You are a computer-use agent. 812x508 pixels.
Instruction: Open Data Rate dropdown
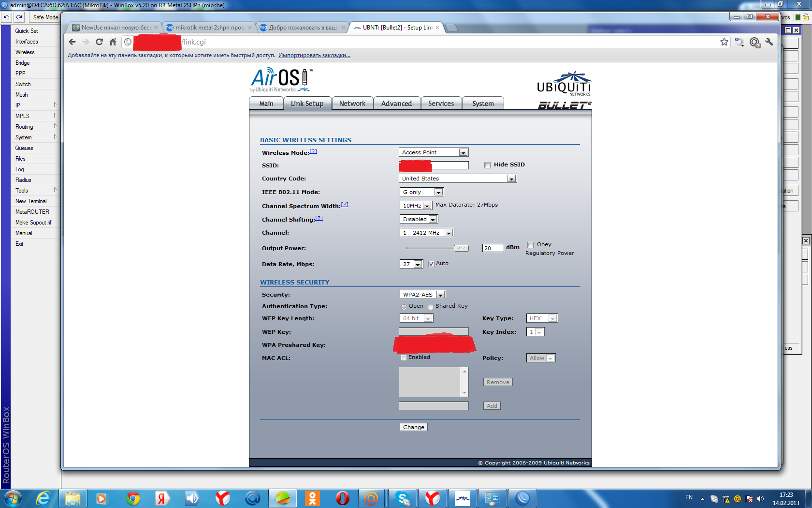[x=411, y=264]
